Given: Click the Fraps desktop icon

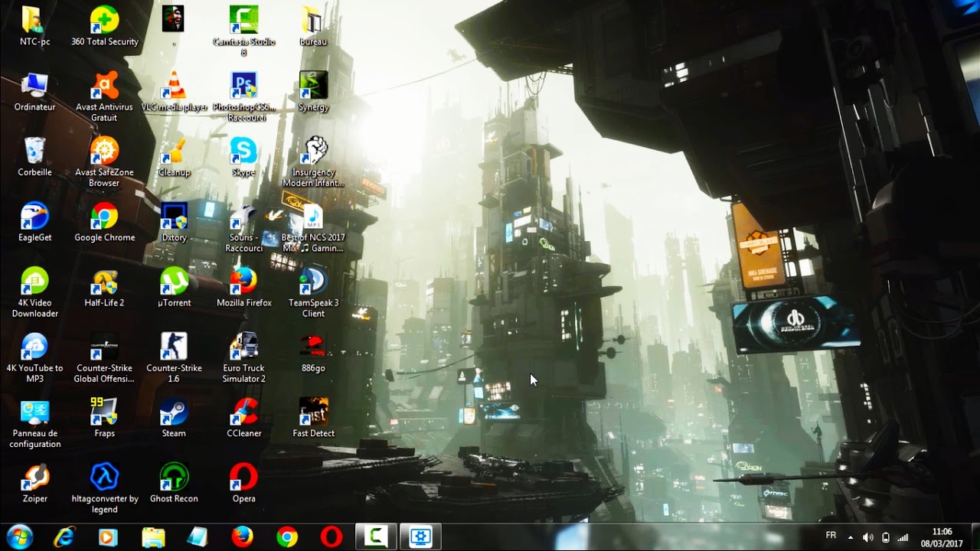Looking at the screenshot, I should click(104, 413).
